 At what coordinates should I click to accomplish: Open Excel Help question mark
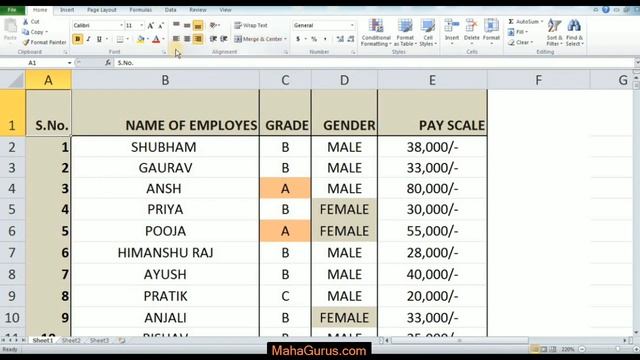coord(606,9)
